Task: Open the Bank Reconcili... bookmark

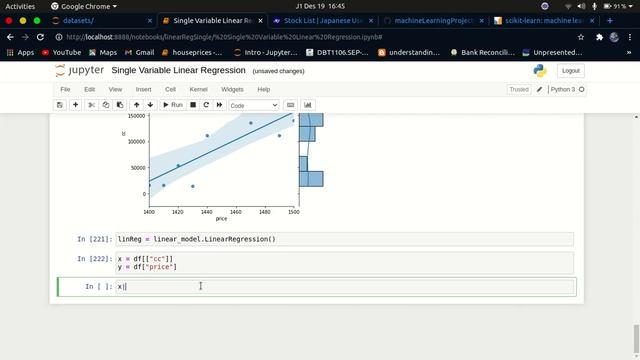Action: pyautogui.click(x=482, y=52)
